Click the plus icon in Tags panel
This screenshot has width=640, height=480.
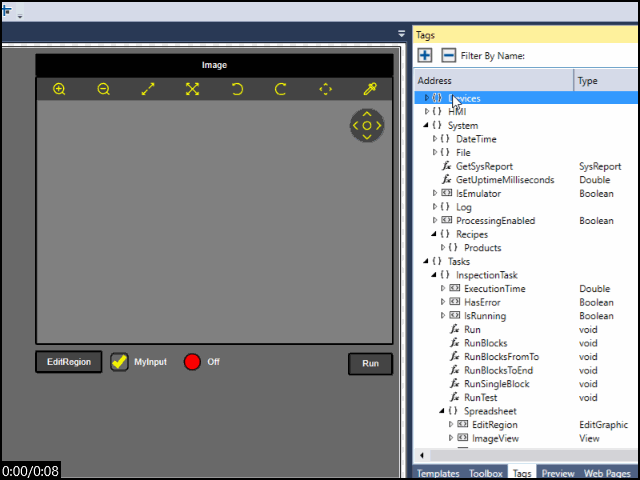(x=425, y=55)
